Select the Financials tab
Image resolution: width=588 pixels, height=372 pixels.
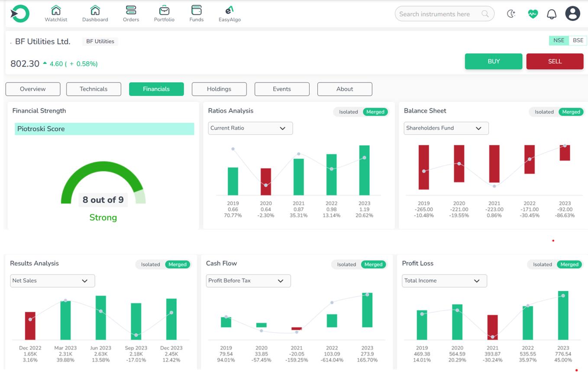point(156,89)
